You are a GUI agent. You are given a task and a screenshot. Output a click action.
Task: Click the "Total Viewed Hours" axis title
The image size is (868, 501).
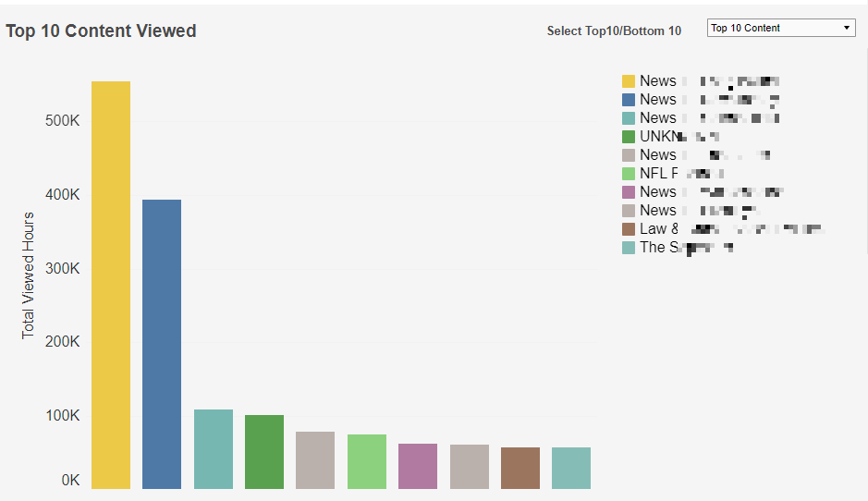pos(29,275)
